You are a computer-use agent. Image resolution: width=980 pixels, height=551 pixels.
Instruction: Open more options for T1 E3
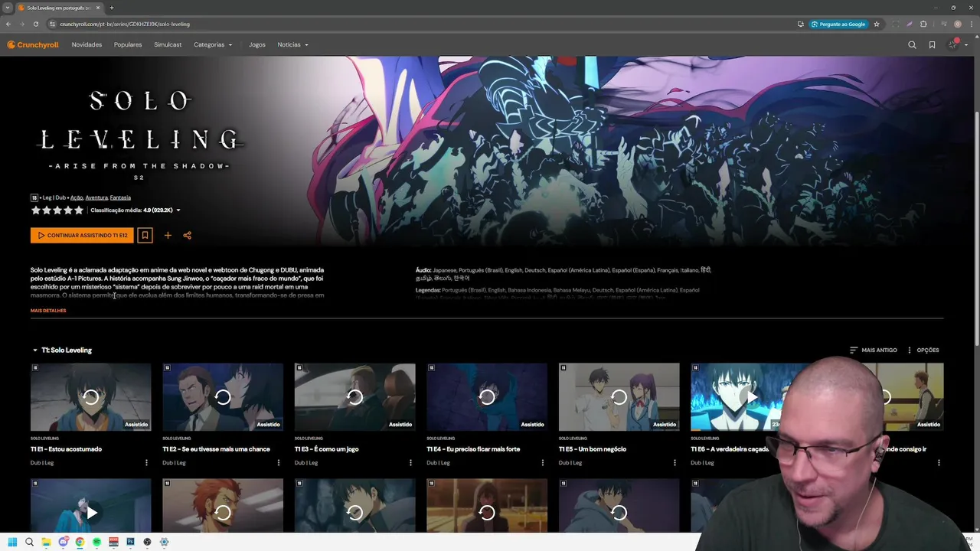click(410, 463)
